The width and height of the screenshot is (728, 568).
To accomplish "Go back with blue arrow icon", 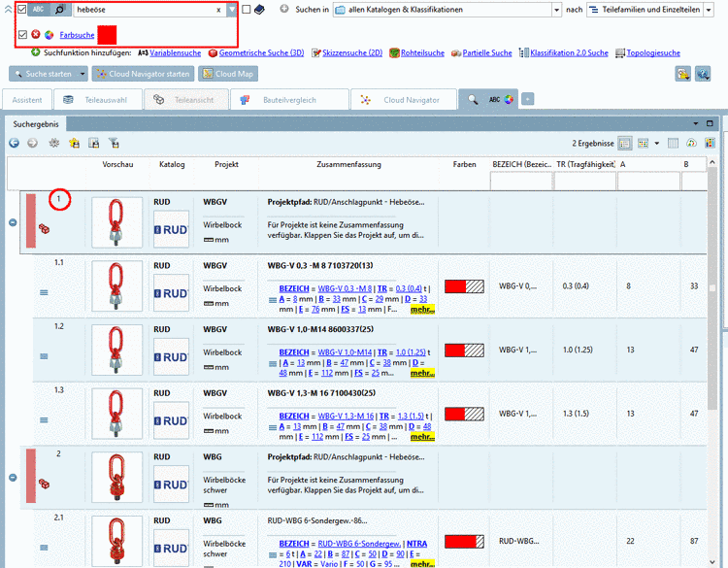I will 14,143.
